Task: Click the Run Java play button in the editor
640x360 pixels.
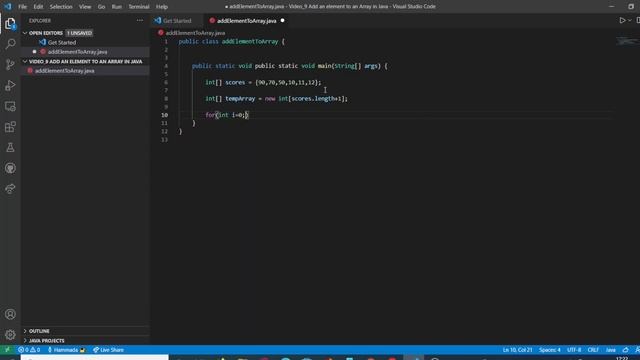Action: (622, 20)
